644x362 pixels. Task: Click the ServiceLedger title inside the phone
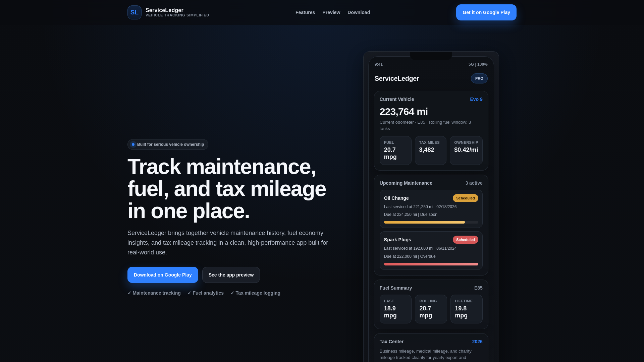coord(397,78)
